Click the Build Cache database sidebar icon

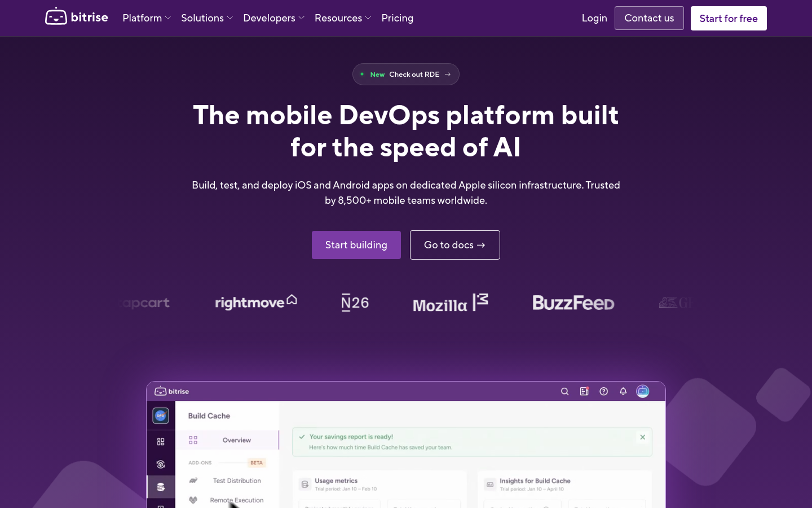[161, 487]
